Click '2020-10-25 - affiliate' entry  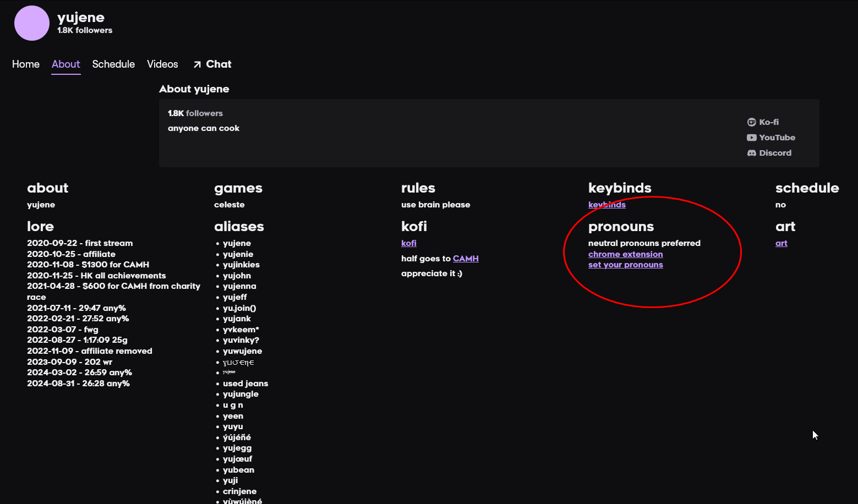coord(71,254)
